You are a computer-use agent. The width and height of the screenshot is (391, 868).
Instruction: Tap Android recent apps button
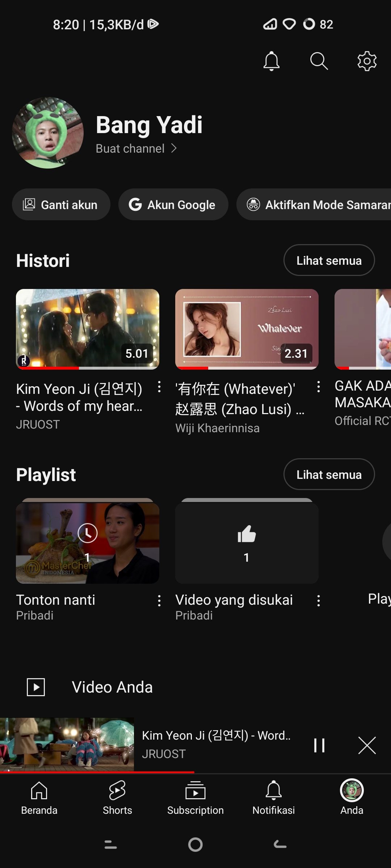click(110, 844)
